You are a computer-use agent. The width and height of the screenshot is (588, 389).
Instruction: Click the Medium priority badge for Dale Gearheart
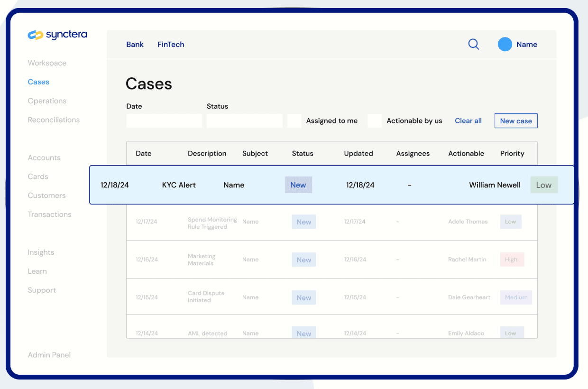click(x=516, y=297)
